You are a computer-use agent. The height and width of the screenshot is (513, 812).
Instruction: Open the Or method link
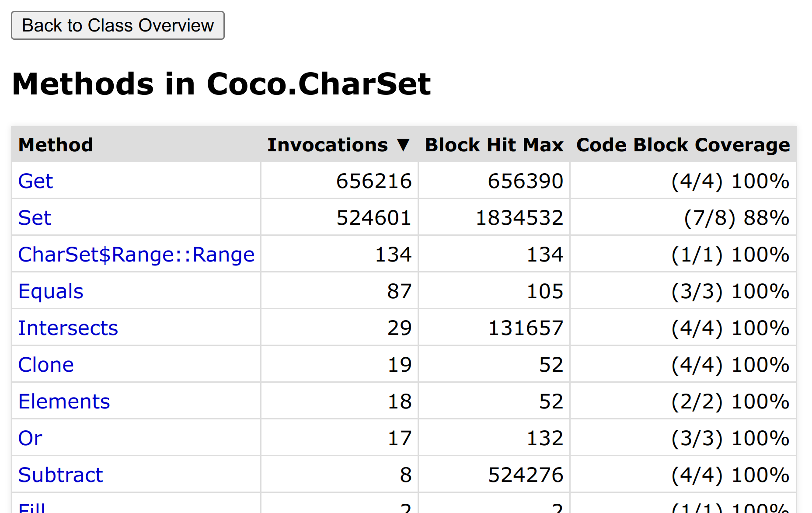click(30, 438)
